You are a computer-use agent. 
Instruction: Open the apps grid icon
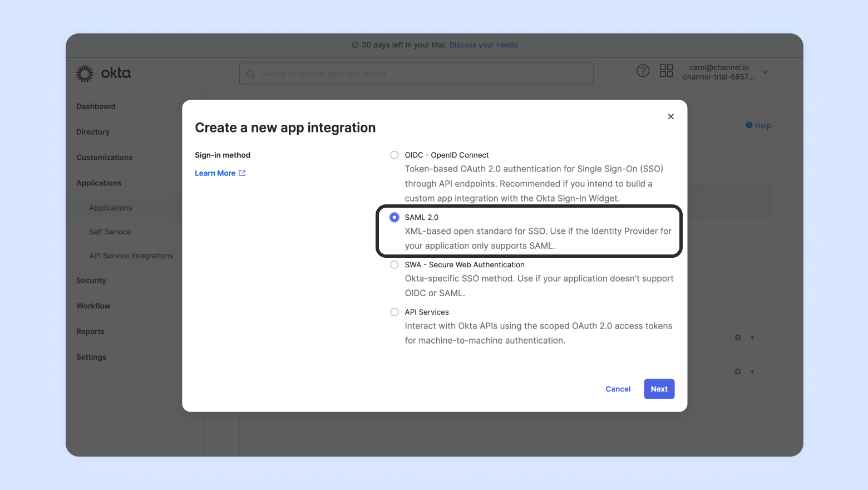point(666,71)
